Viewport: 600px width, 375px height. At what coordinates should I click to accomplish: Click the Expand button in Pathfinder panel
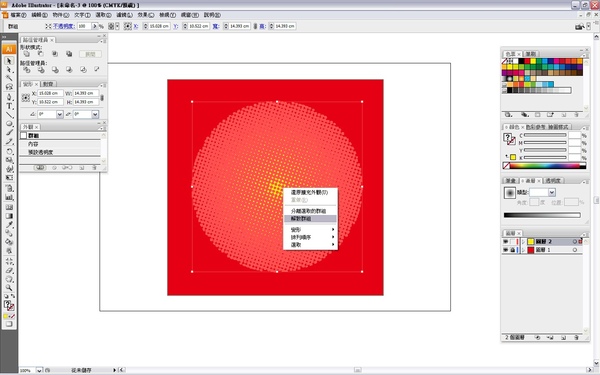pos(90,54)
